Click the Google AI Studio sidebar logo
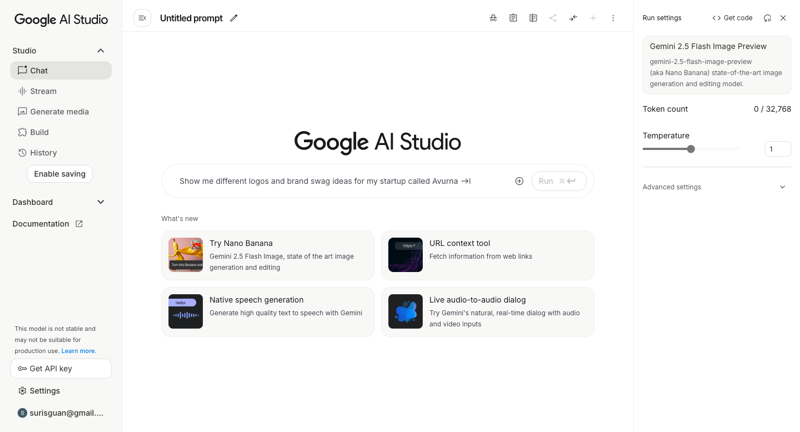800x432 pixels. coord(61,19)
